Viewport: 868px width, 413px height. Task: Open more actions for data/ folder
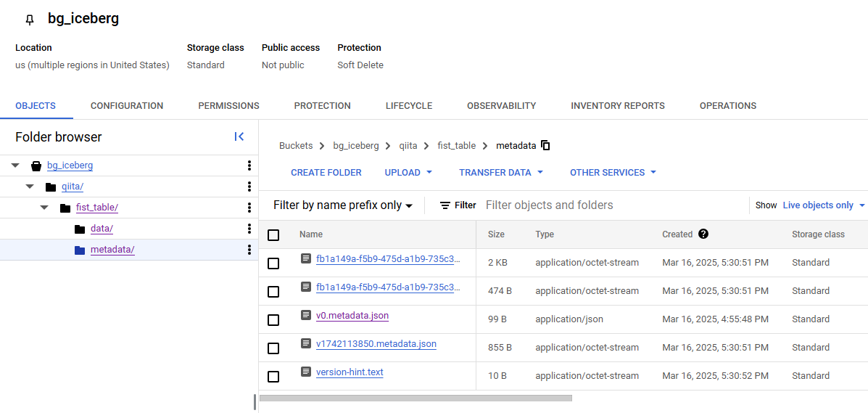[x=249, y=229]
